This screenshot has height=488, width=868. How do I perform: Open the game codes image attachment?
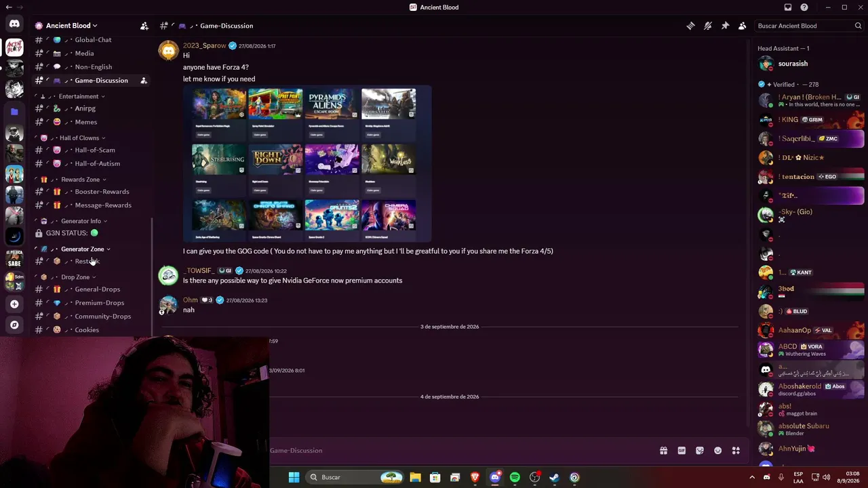[x=307, y=163]
